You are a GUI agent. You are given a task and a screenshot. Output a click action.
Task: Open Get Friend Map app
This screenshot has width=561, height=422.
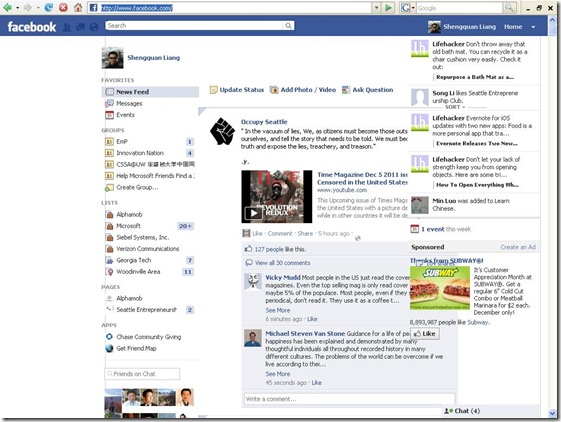coord(136,348)
